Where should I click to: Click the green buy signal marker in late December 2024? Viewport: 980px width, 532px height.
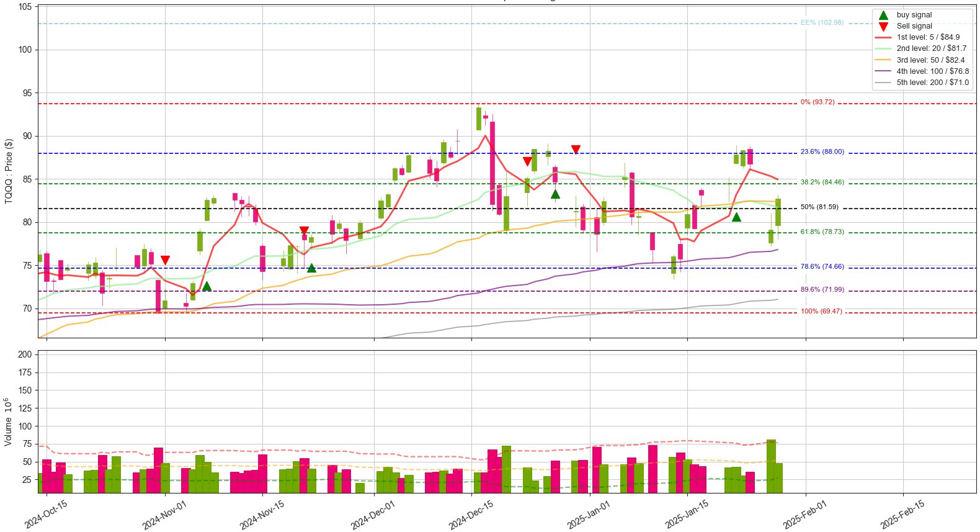click(555, 194)
